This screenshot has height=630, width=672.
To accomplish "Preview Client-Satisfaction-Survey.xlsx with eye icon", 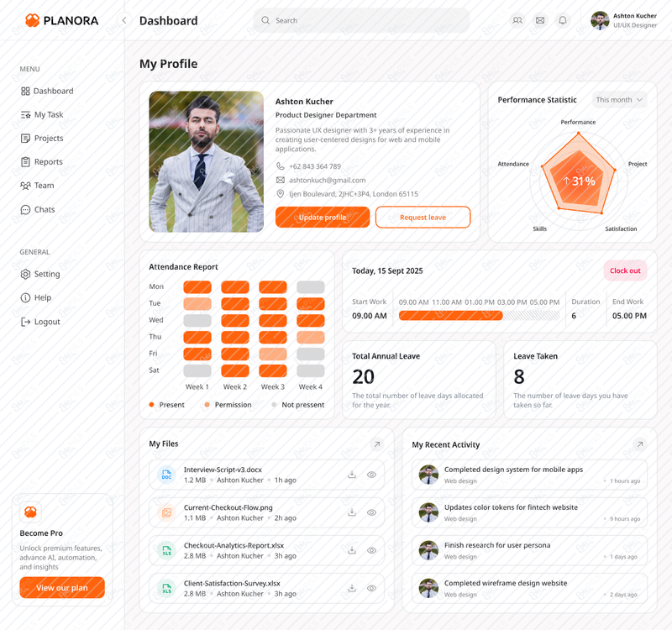I will tap(371, 588).
